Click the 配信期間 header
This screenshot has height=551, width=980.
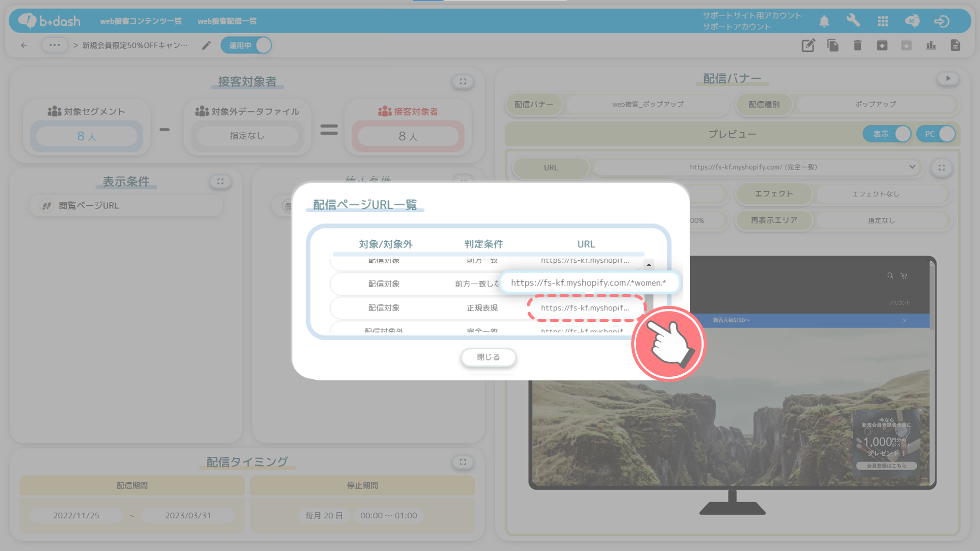click(132, 486)
